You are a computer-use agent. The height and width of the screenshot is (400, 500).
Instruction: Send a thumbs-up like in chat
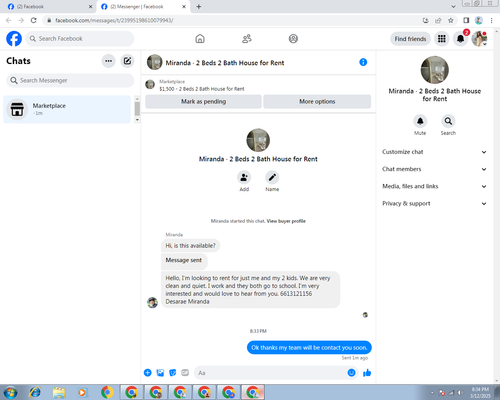tap(367, 373)
